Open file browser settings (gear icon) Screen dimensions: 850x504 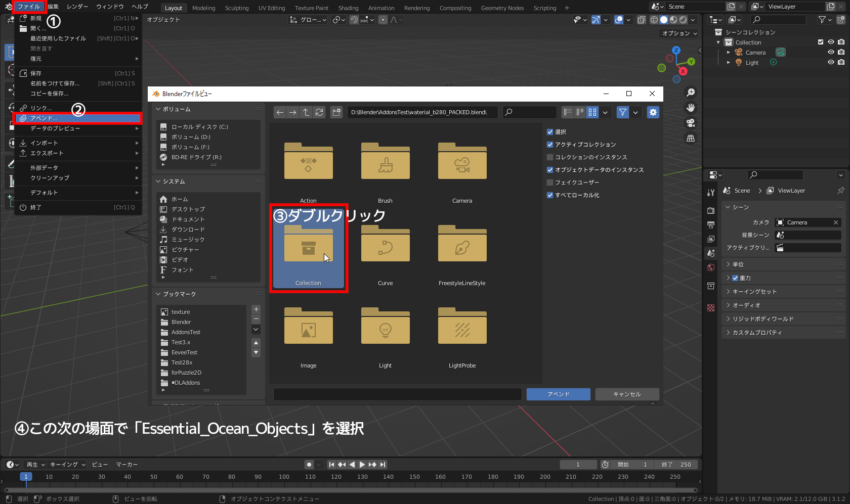pyautogui.click(x=653, y=112)
